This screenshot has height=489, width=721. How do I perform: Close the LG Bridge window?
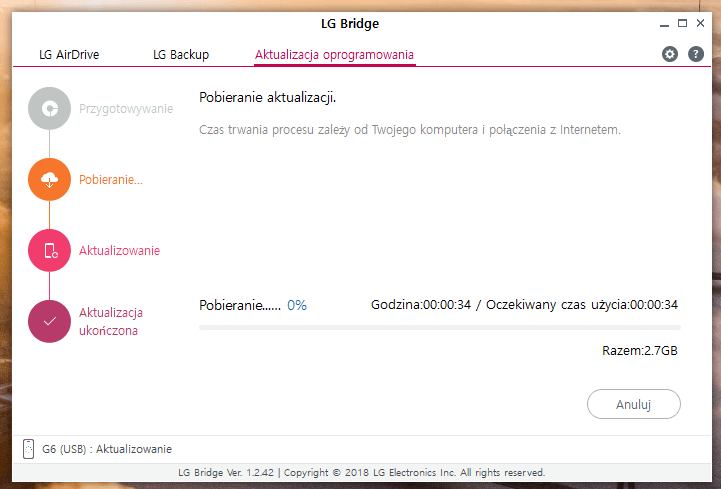(700, 23)
